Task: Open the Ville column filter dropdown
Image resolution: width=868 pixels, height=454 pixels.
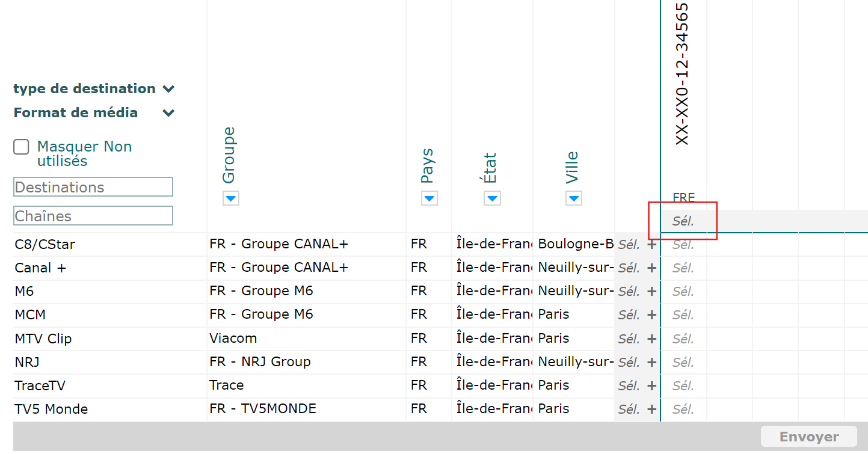Action: 573,198
